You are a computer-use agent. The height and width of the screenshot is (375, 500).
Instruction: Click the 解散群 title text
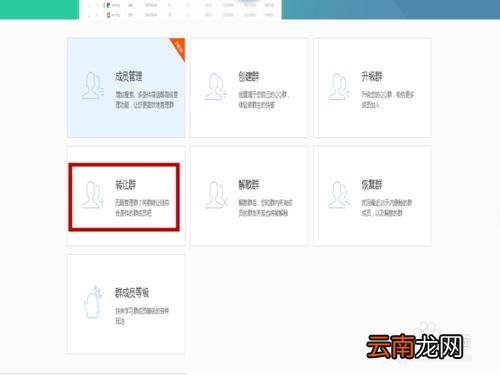(249, 184)
